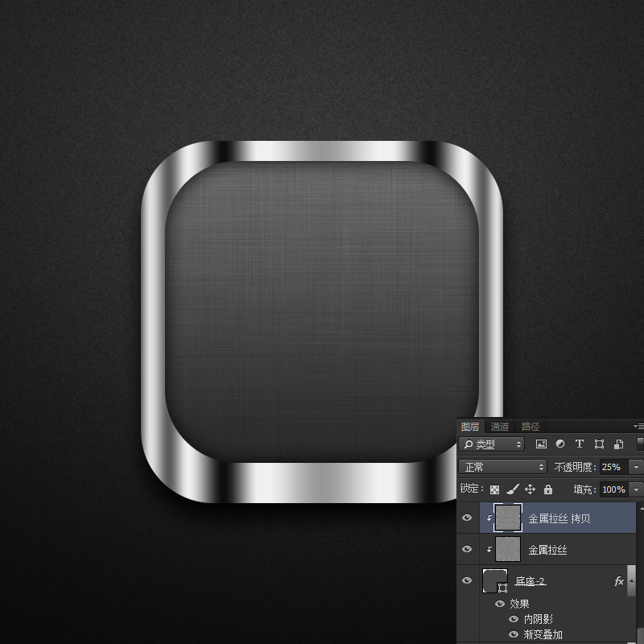Hide the 底座-2 layer
644x644 pixels.
pos(467,580)
